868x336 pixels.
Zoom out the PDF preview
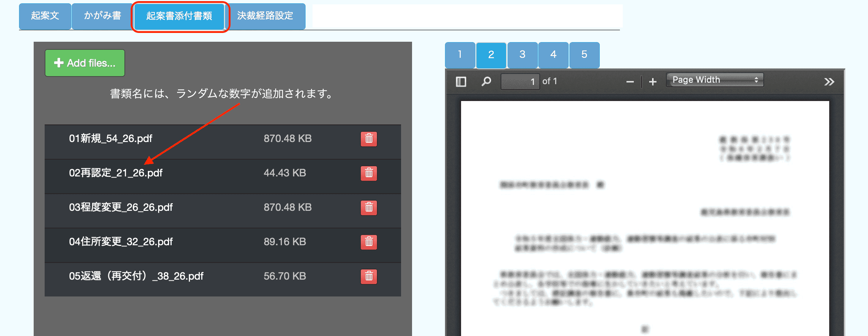[x=630, y=82]
